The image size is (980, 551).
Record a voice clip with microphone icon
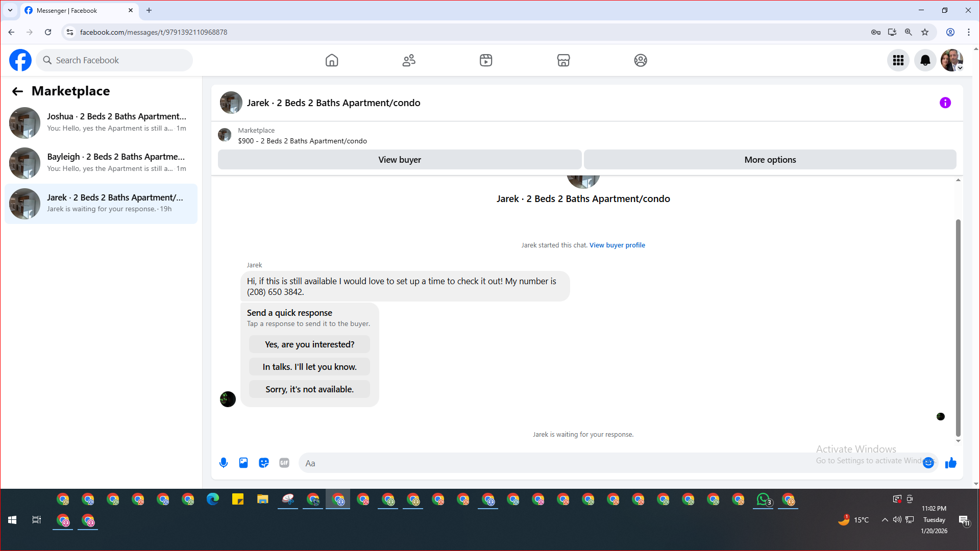(x=224, y=463)
